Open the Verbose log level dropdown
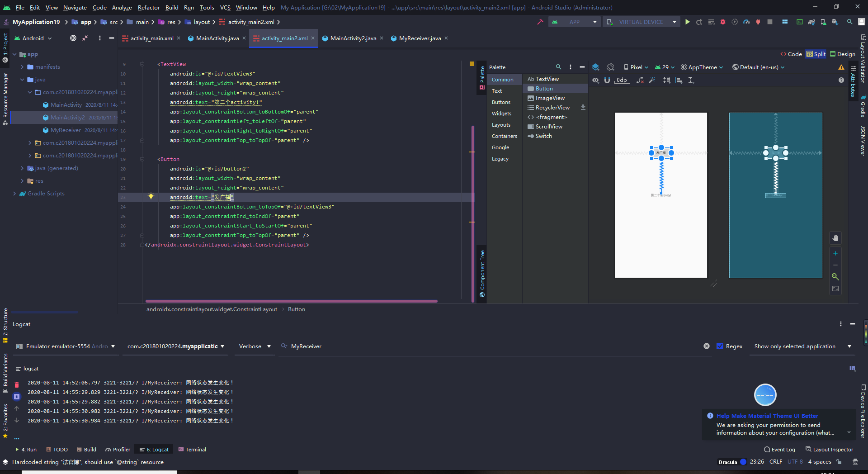The width and height of the screenshot is (868, 474). 255,346
